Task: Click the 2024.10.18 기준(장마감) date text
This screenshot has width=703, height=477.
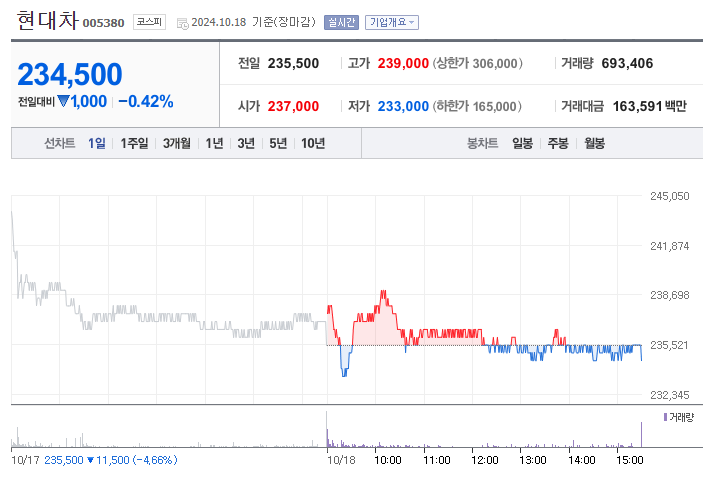Action: click(253, 22)
